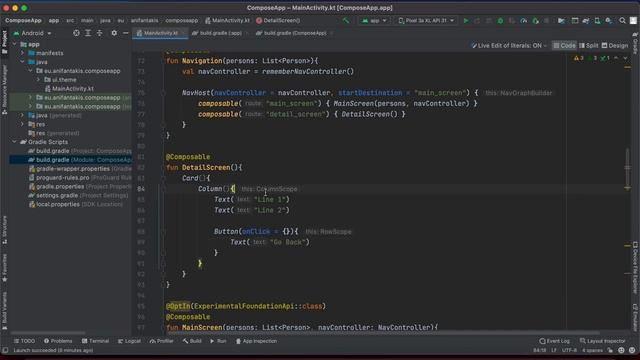Expand the manifests folder
This screenshot has height=360, width=640.
22,53
